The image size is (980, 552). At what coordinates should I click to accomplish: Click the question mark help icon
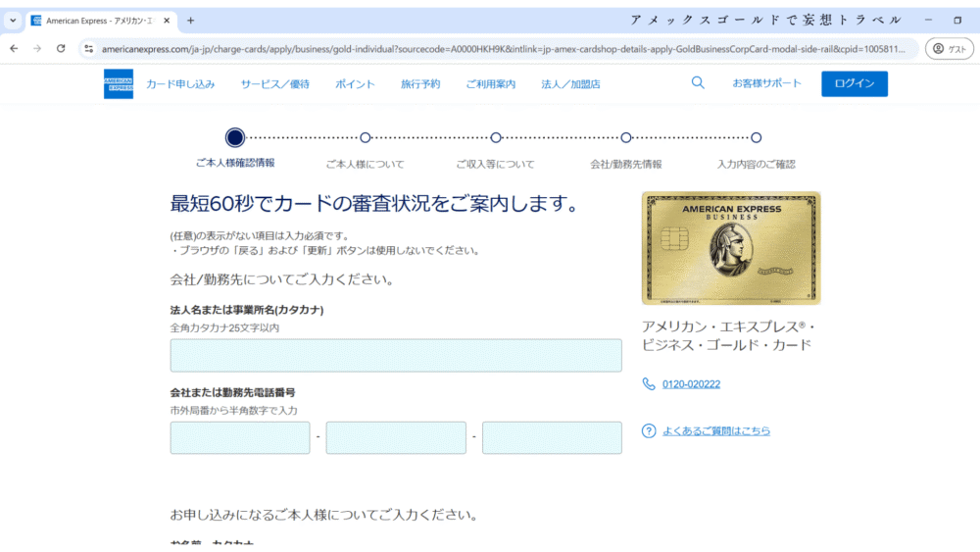649,430
